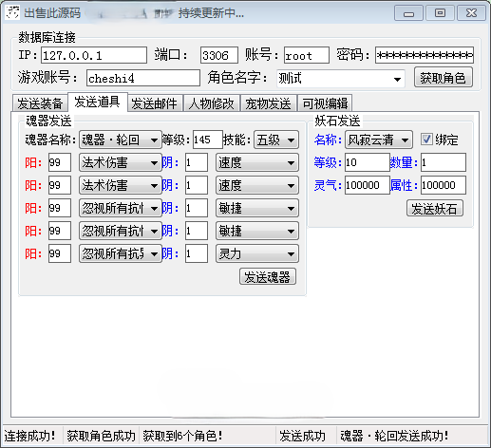Switch to the 发送邮件 tab
Screen dimensions: 491x448
point(154,103)
